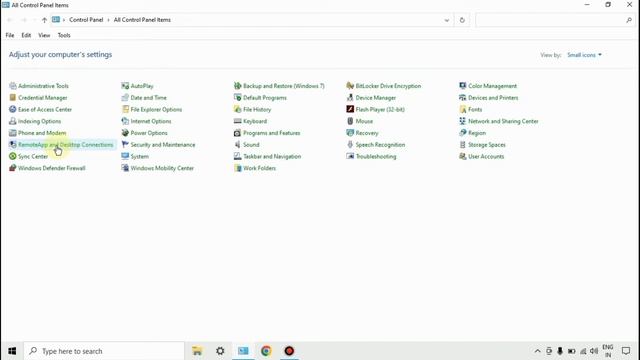640x360 pixels.
Task: Click the Flash Player icon
Action: 350,109
